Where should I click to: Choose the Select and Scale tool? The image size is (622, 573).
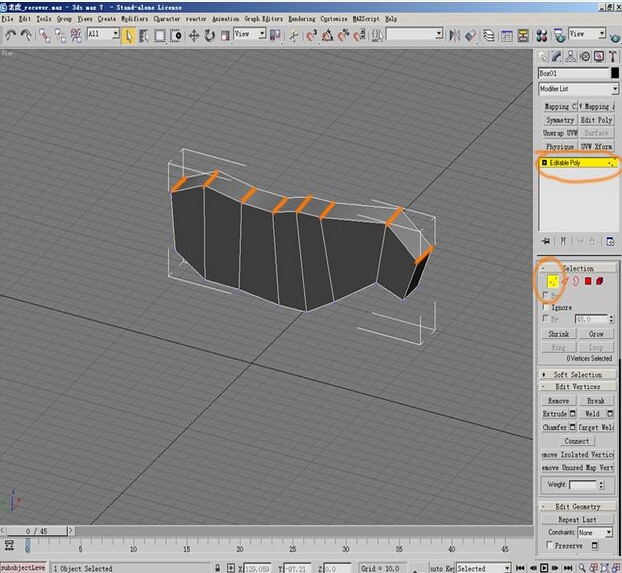[x=225, y=36]
